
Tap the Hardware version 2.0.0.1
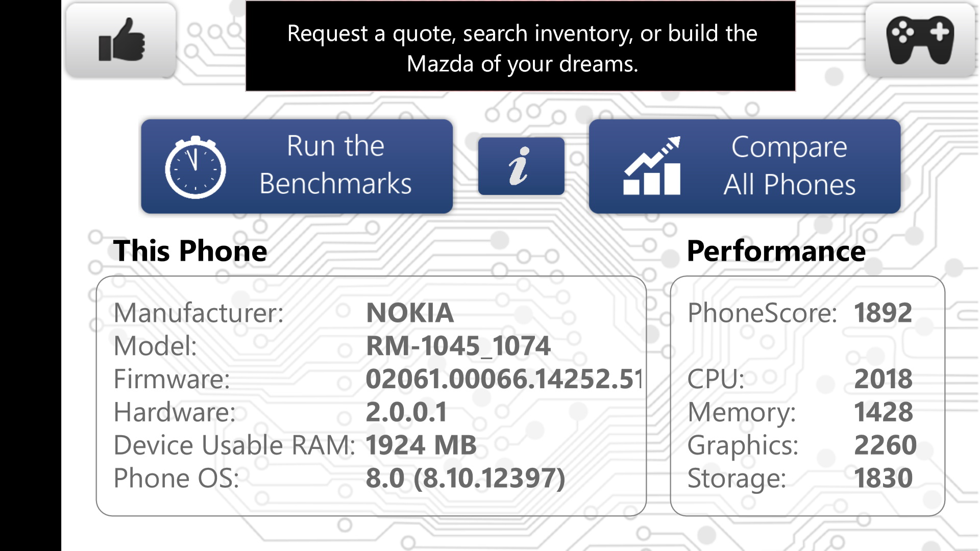coord(406,412)
